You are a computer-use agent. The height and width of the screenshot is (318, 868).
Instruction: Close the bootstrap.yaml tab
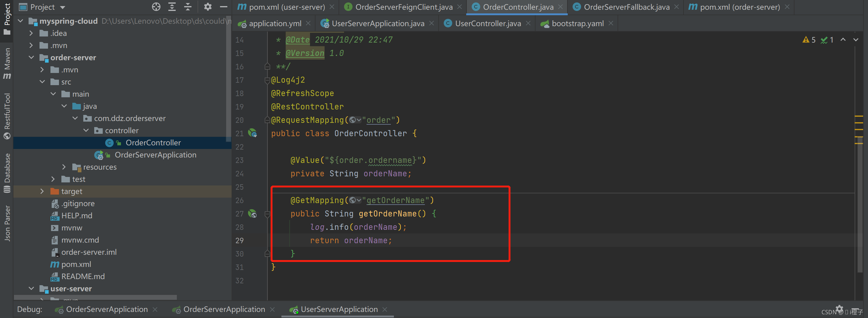611,23
